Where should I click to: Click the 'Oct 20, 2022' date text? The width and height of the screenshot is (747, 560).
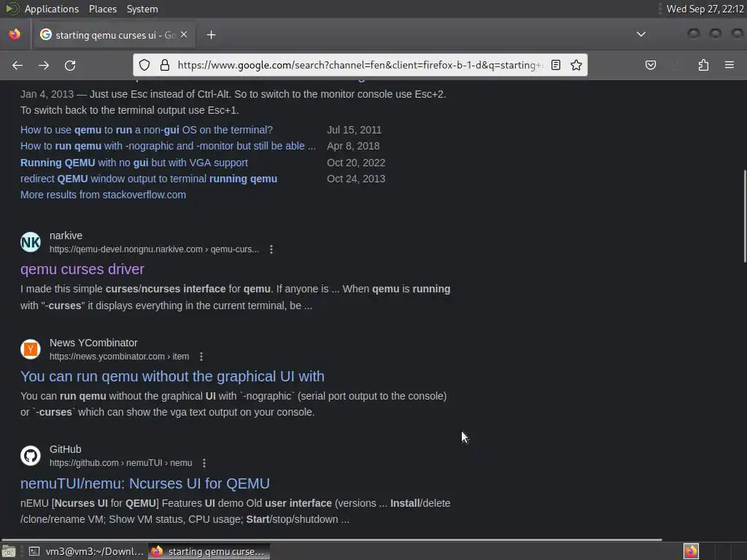point(356,163)
